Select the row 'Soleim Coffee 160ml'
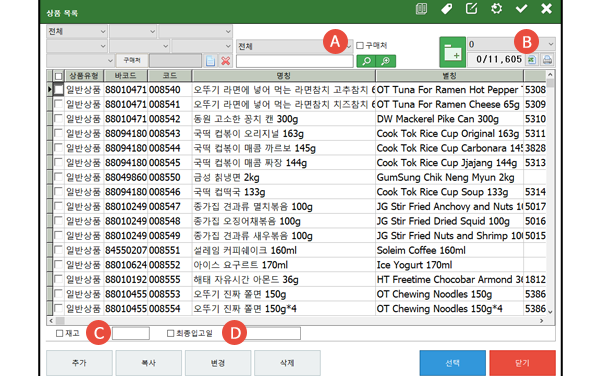Screen dimensions: 599x376 point(296,250)
